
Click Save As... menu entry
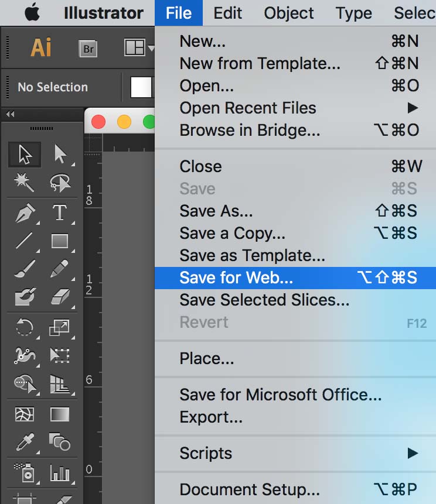216,211
